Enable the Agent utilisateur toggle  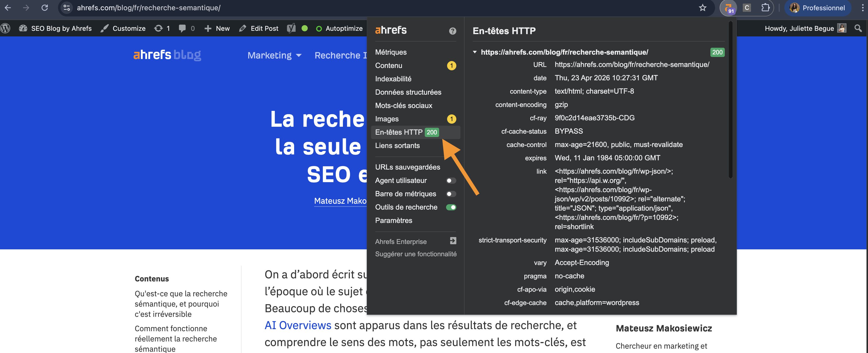tap(451, 181)
